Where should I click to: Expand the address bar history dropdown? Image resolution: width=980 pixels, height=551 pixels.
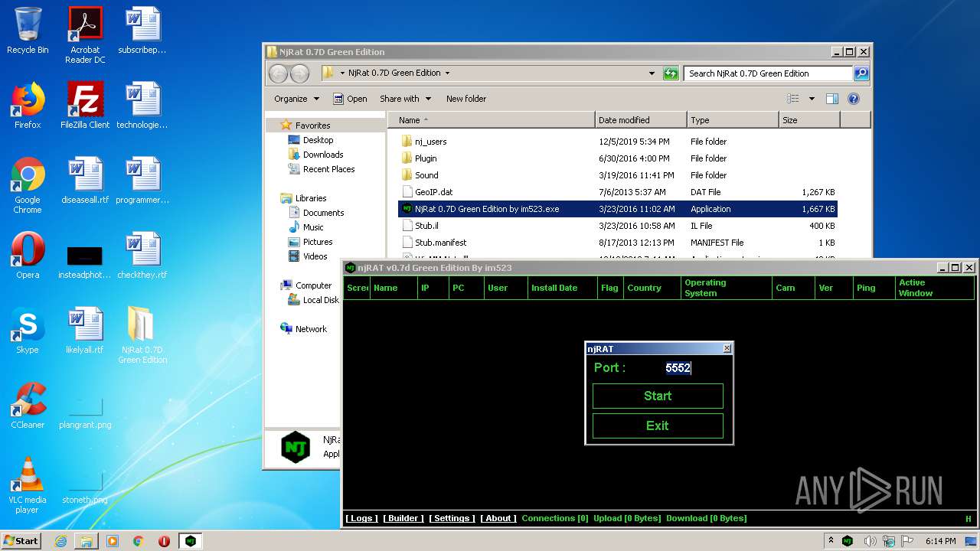(652, 73)
